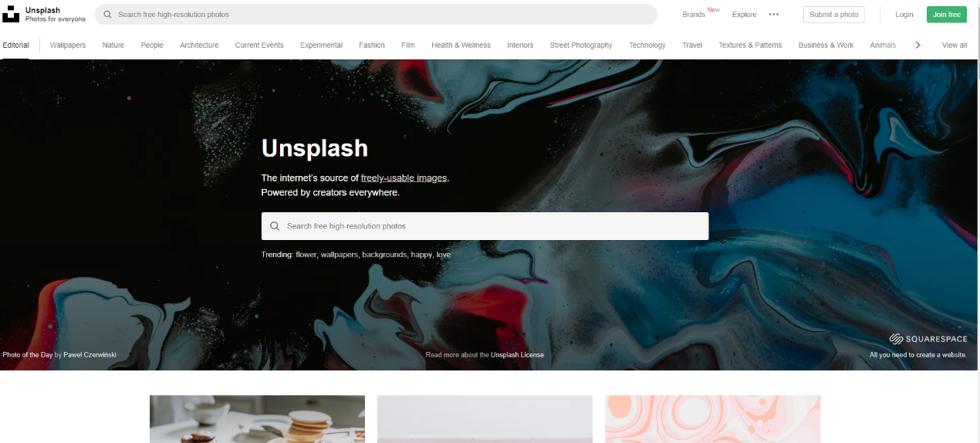980x443 pixels.
Task: Focus the hero search field
Action: click(x=485, y=226)
